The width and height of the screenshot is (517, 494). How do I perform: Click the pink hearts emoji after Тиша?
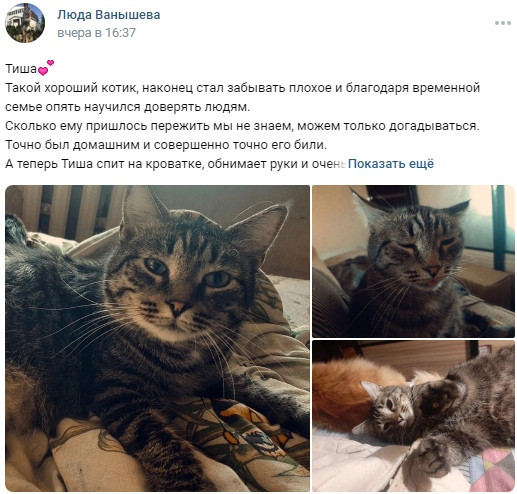coord(46,67)
